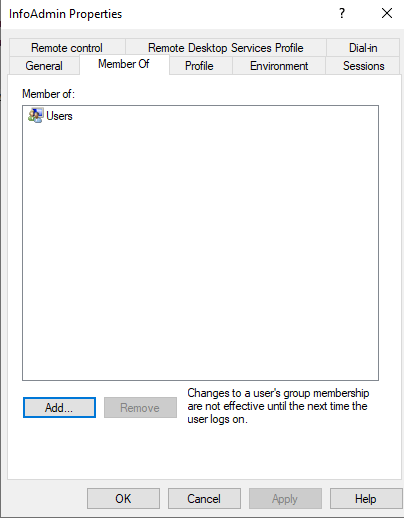Switch to the Remote control tab

[67, 48]
